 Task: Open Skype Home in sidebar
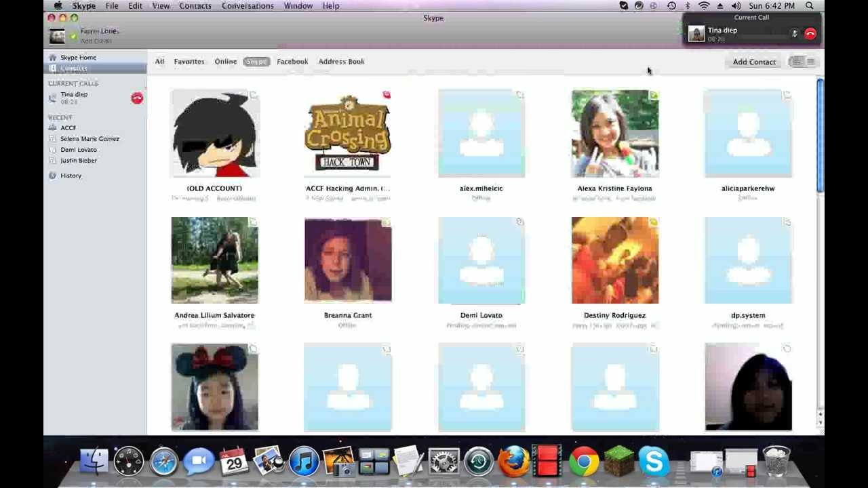point(78,58)
